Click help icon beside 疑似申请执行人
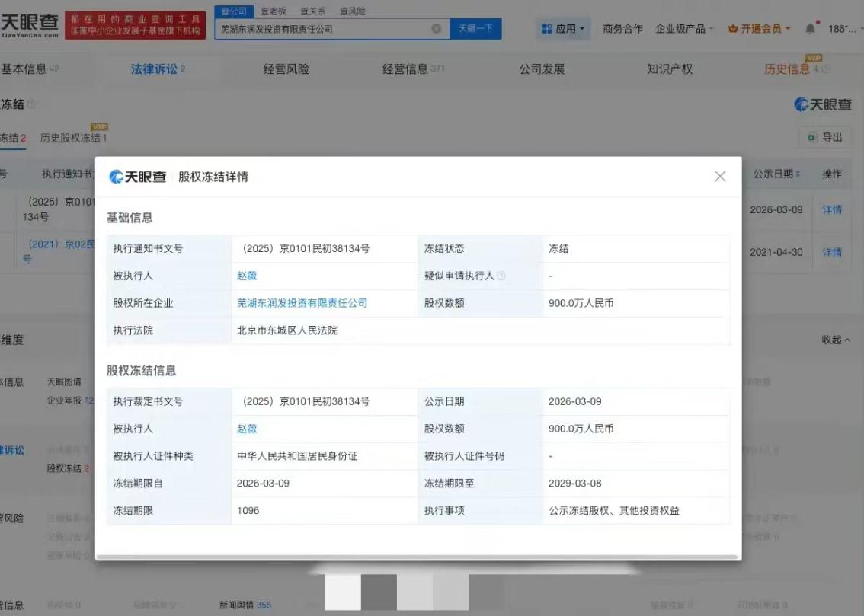864x616 pixels. click(x=501, y=276)
